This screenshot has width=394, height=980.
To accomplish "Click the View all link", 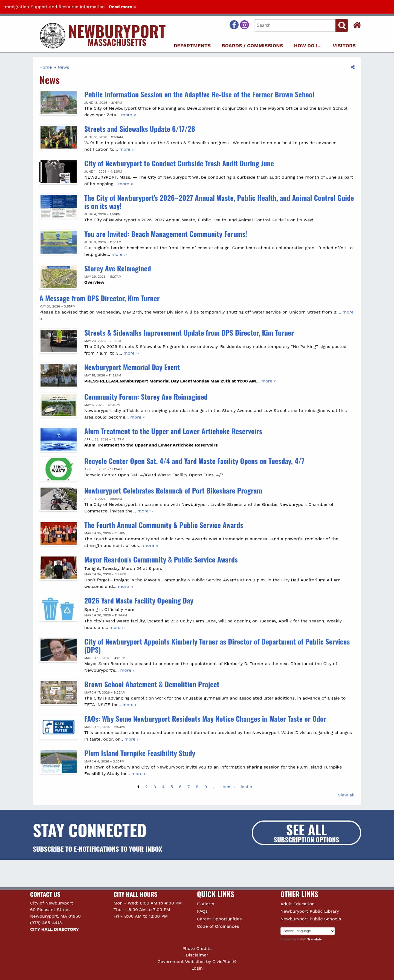I will pyautogui.click(x=346, y=795).
